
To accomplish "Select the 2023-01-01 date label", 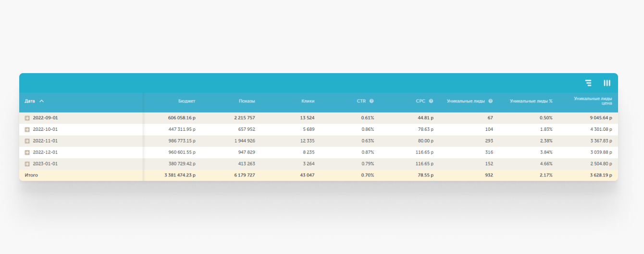I will [x=45, y=164].
